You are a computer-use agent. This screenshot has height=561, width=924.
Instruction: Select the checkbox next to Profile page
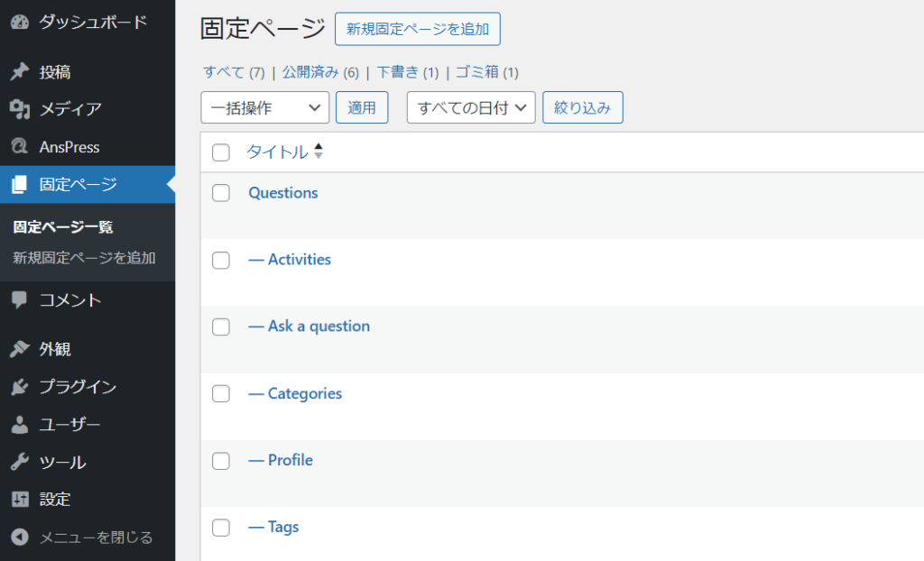click(221, 461)
